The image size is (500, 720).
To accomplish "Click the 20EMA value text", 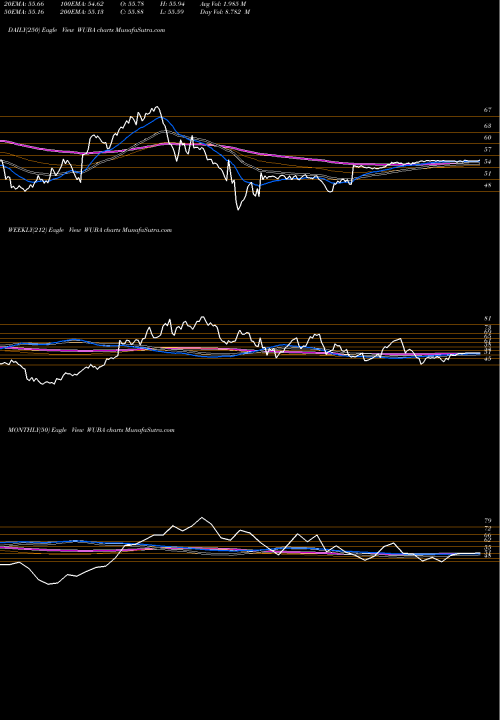I will click(x=26, y=4).
